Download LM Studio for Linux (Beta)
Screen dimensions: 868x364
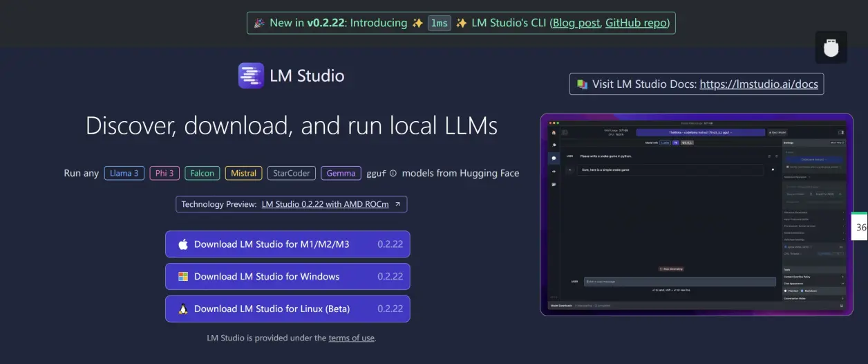287,309
